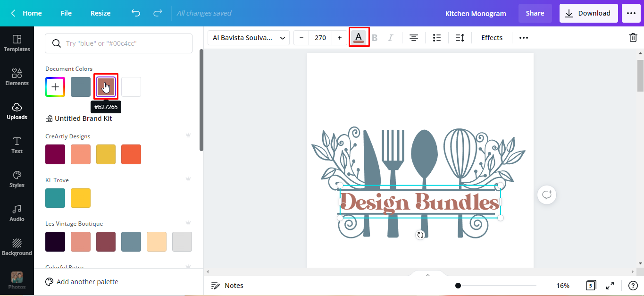Increase font size with plus button
Image resolution: width=644 pixels, height=296 pixels.
click(x=340, y=38)
